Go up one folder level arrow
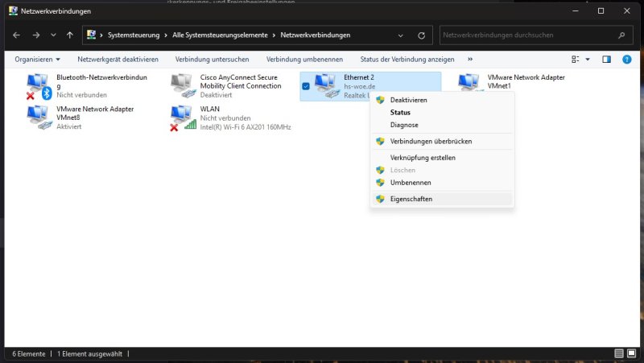 click(70, 35)
